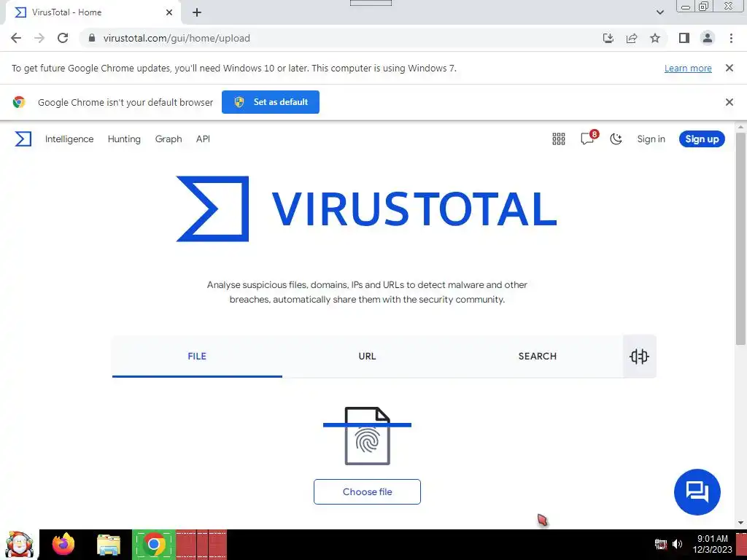Switch to the SEARCH tab
Image resolution: width=747 pixels, height=560 pixels.
click(538, 356)
